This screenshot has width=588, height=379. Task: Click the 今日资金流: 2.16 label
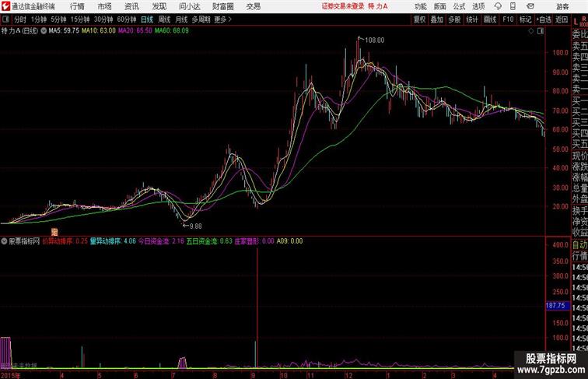(x=161, y=241)
